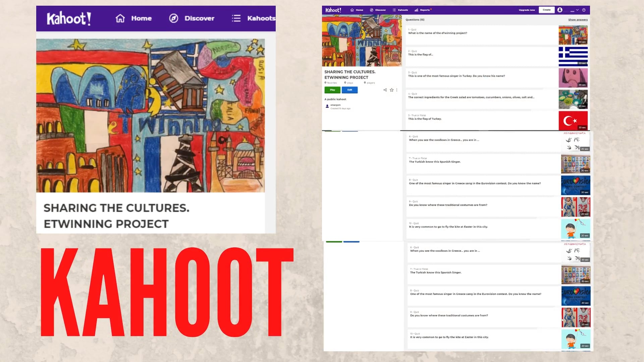Open the pink drawing thumbnail of question 3
644x362 pixels.
573,78
